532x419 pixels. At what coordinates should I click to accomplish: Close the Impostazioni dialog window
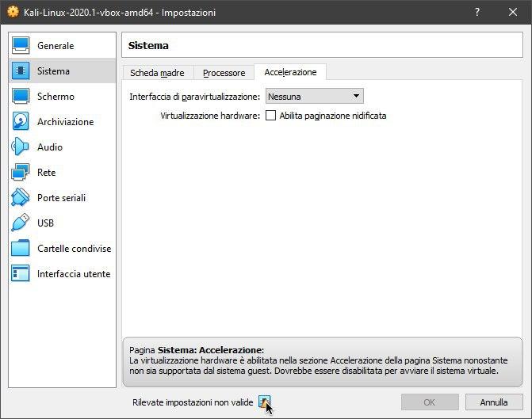pos(513,13)
